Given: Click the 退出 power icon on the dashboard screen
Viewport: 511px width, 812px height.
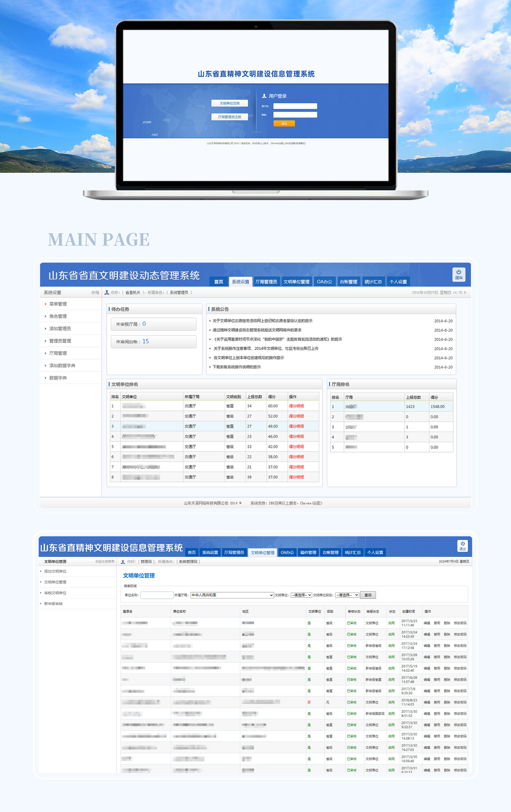Looking at the screenshot, I should [x=459, y=274].
